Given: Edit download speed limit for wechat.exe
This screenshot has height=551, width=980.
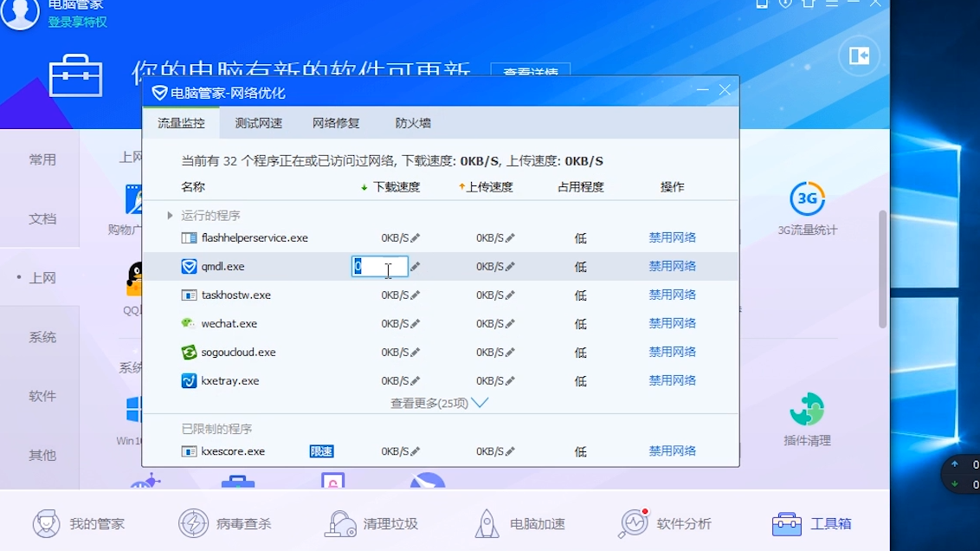Looking at the screenshot, I should pos(416,324).
